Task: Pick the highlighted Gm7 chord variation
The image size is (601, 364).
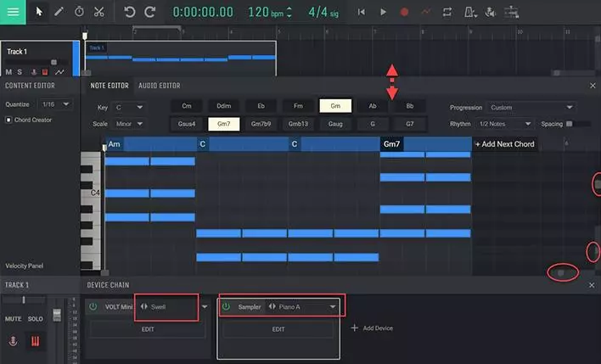Action: point(224,124)
